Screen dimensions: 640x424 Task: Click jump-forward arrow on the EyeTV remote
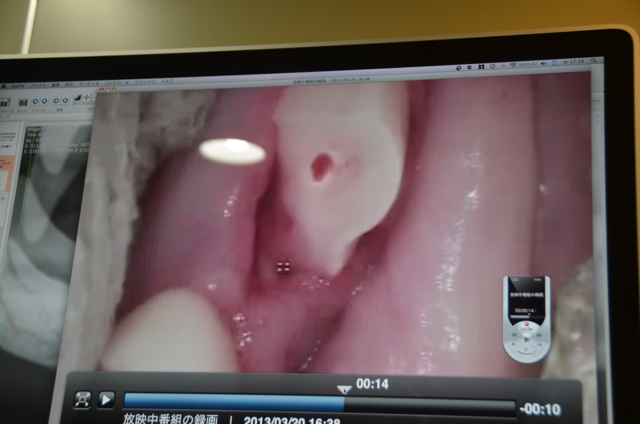tap(539, 344)
